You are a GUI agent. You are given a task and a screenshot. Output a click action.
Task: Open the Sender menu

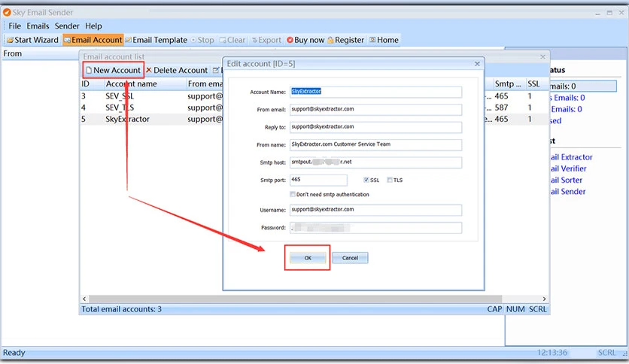(67, 26)
